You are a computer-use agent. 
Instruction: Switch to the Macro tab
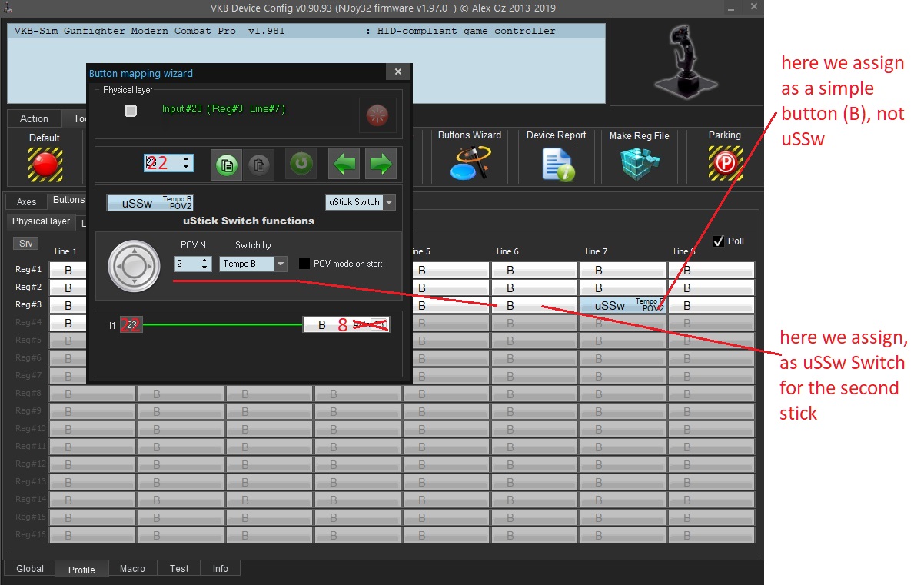[132, 569]
